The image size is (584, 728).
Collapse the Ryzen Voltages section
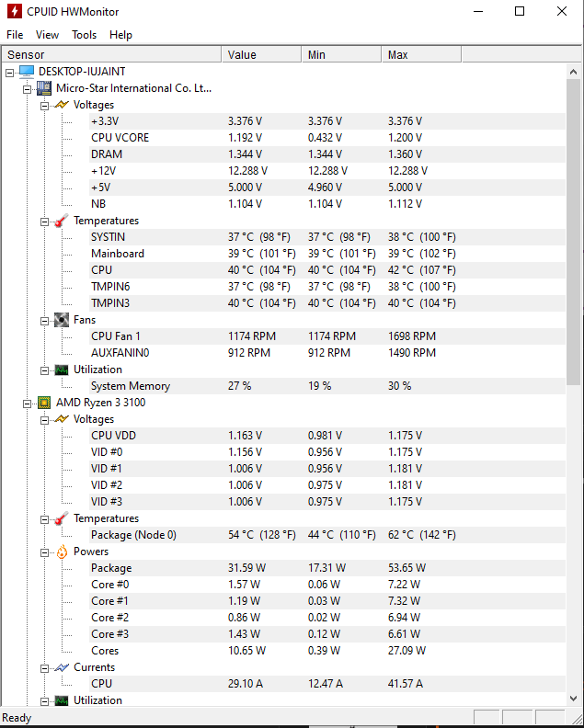pyautogui.click(x=44, y=420)
